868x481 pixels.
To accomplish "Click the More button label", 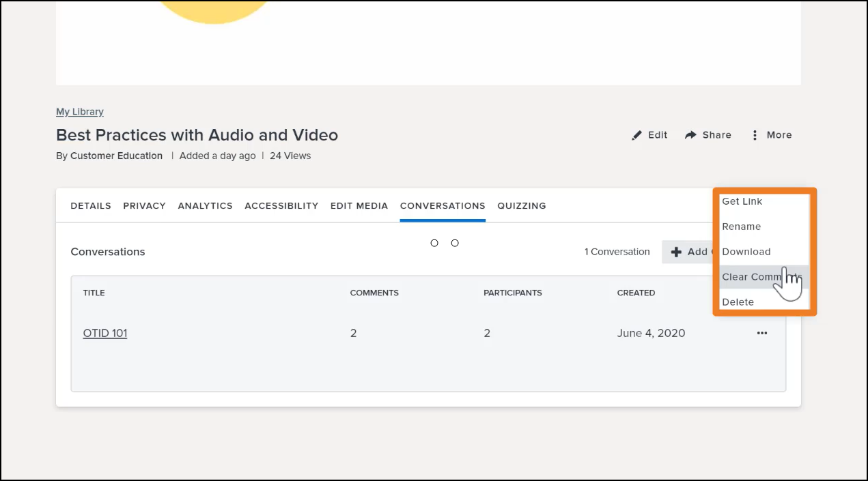I will point(779,135).
